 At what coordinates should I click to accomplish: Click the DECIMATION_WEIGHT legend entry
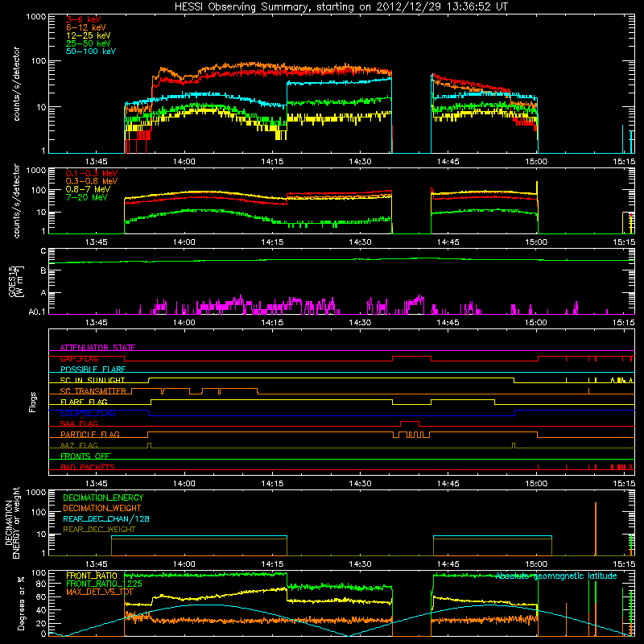(102, 509)
